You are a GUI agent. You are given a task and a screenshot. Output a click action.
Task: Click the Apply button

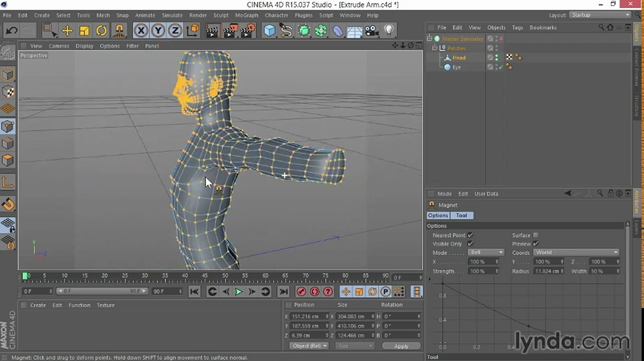pos(401,346)
